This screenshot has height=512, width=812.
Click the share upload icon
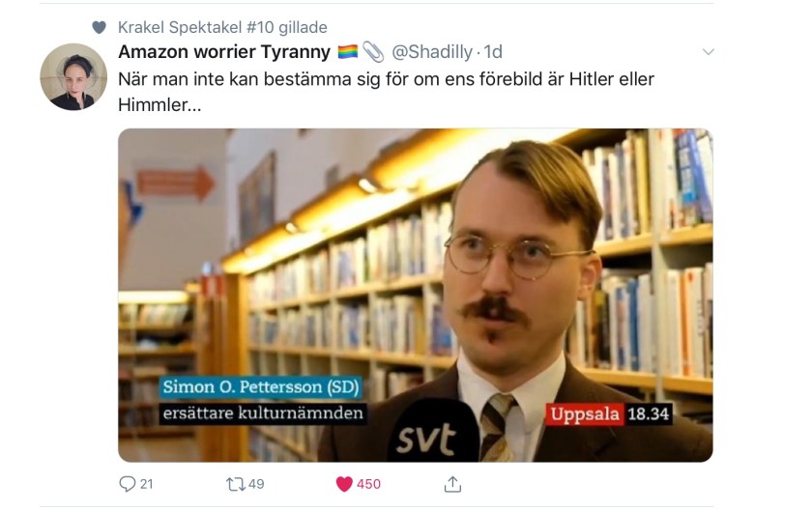pyautogui.click(x=452, y=484)
